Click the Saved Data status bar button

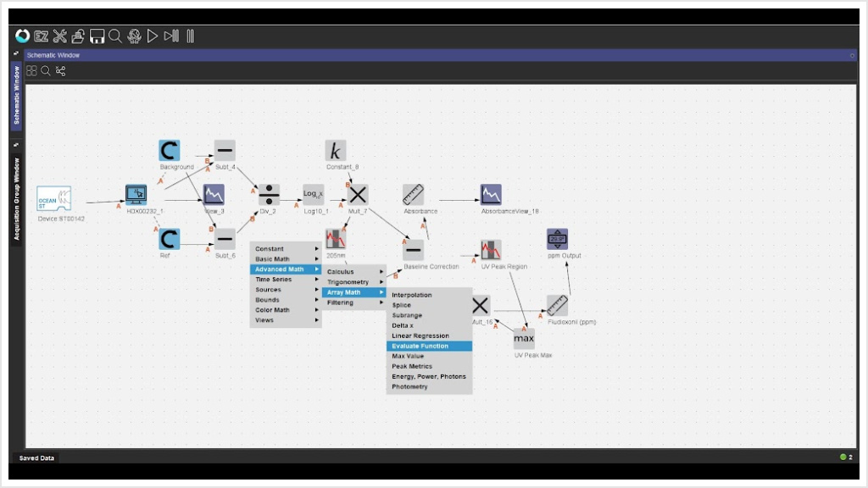pyautogui.click(x=36, y=458)
